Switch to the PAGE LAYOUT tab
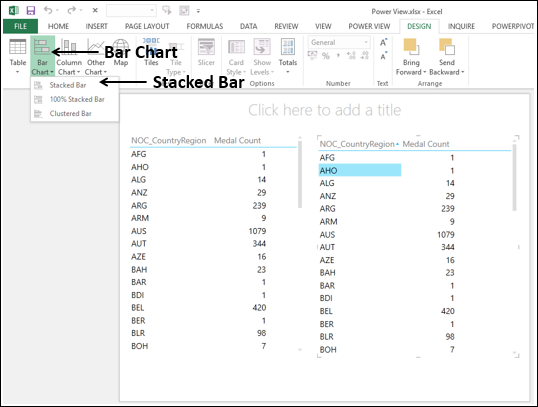This screenshot has width=538, height=407. [x=147, y=26]
